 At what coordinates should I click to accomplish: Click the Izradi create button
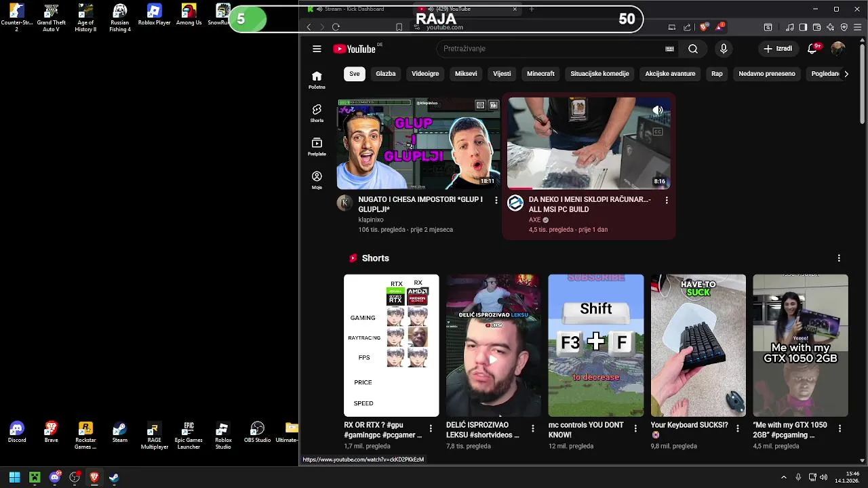(778, 49)
